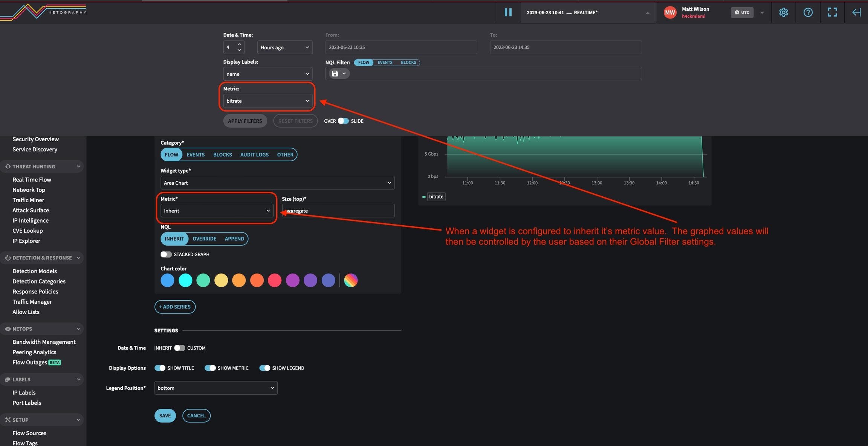This screenshot has width=868, height=446.
Task: Click the help question mark icon
Action: point(808,12)
